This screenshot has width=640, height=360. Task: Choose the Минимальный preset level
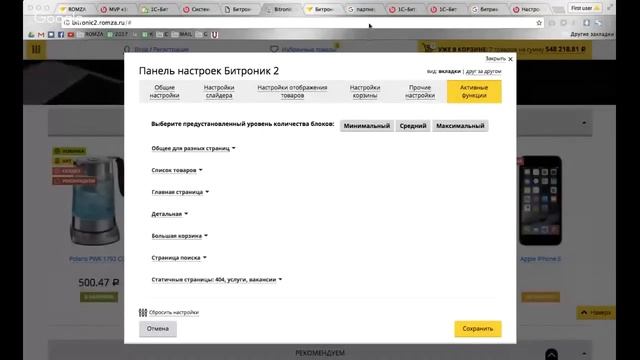pos(367,126)
